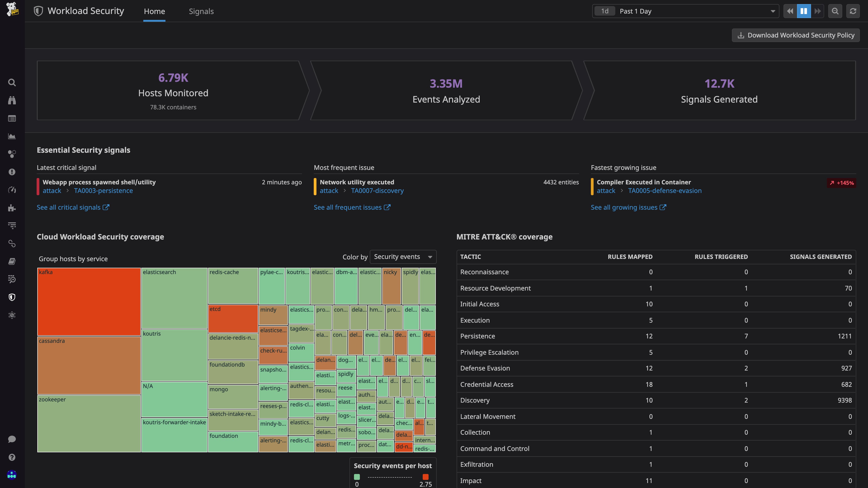Click Download Workload Security Policy button
868x488 pixels.
(x=796, y=35)
